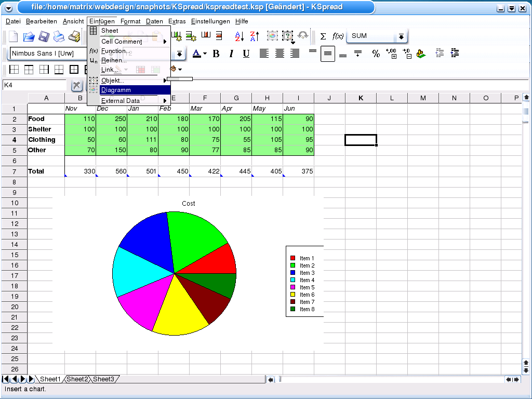The height and width of the screenshot is (399, 532).
Task: Click the Open file folder icon
Action: pyautogui.click(x=29, y=36)
